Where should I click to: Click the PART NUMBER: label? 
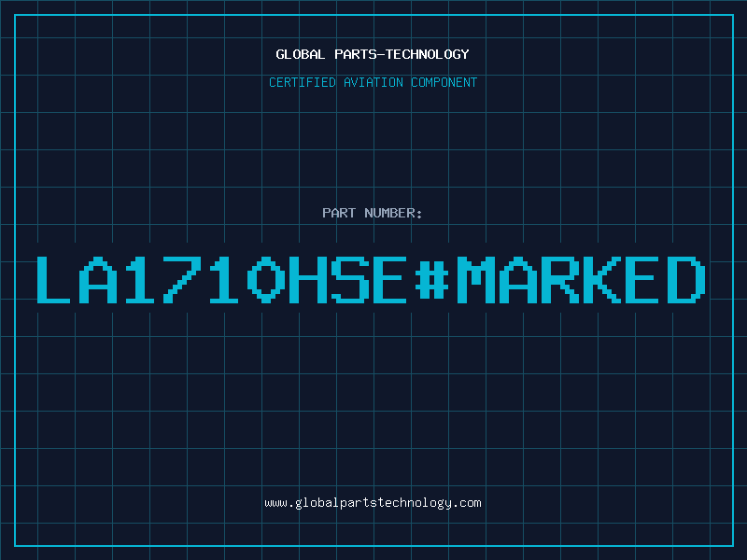tap(373, 213)
